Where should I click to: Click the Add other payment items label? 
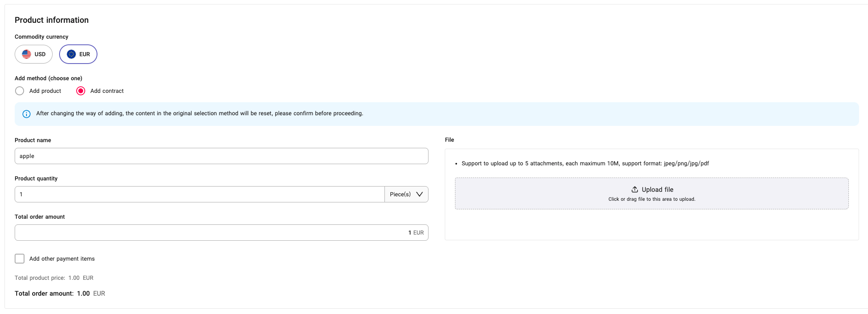[x=62, y=259]
